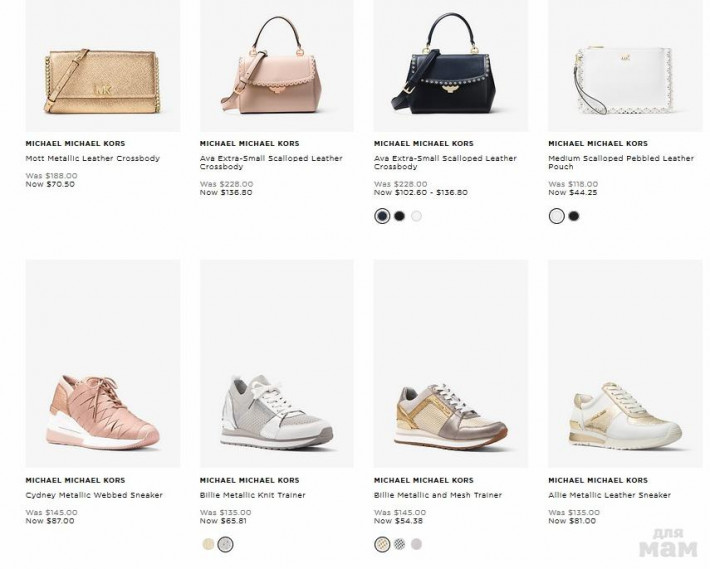The width and height of the screenshot is (710, 569).
Task: Click the Cydney Metallic Webbed Sneaker title
Action: (94, 495)
